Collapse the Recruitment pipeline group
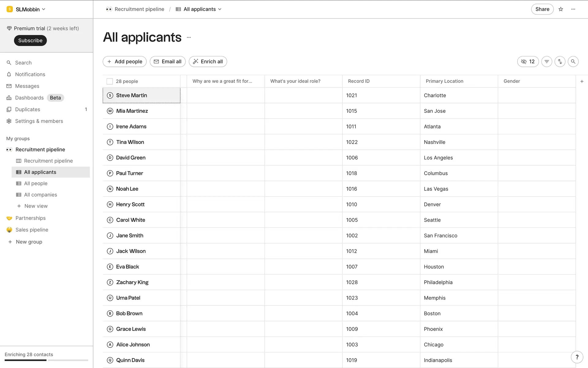588x368 pixels. pos(40,149)
